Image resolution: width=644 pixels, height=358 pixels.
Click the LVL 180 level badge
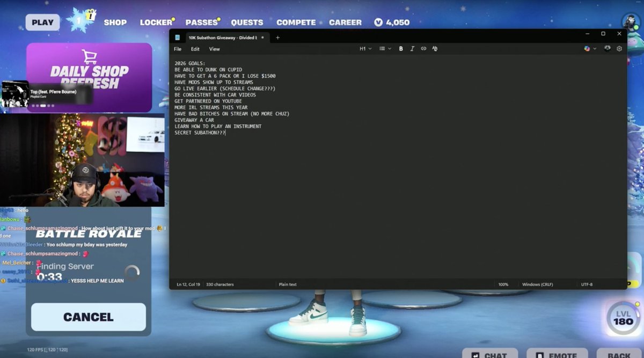click(623, 318)
